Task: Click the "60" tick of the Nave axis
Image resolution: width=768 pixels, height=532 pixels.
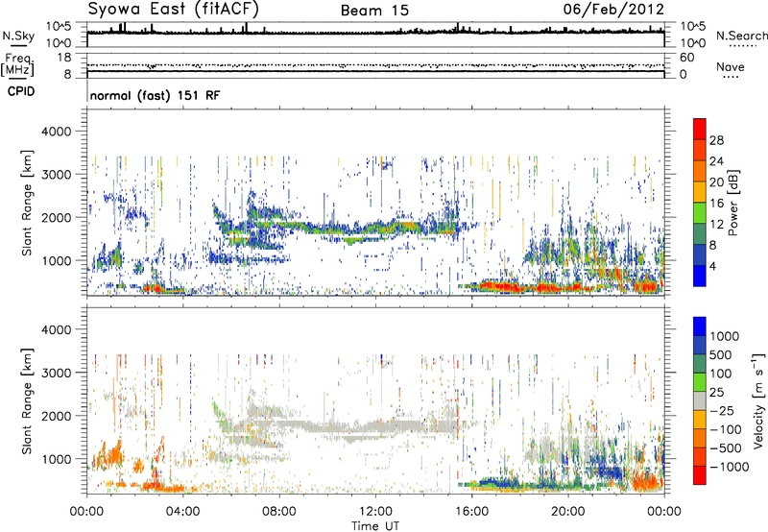Action: click(686, 58)
